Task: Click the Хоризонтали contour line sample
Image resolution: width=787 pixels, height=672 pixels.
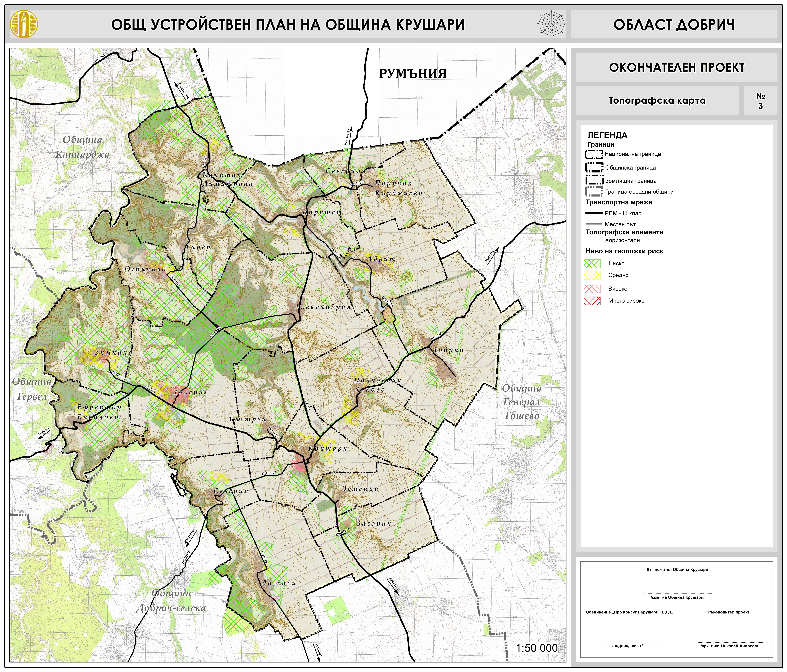Action: (x=594, y=240)
